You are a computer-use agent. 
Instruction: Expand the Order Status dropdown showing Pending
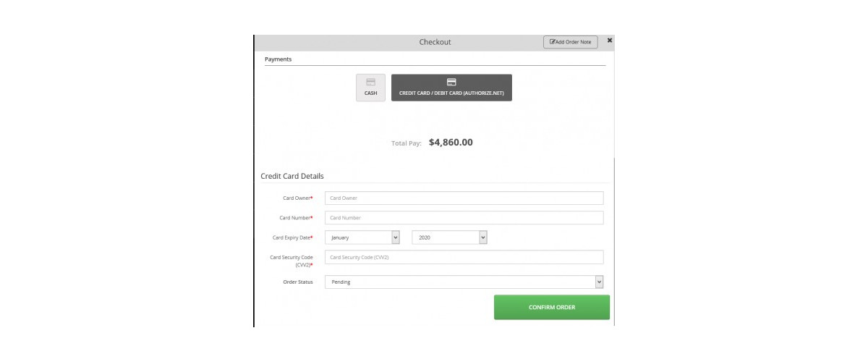click(464, 282)
